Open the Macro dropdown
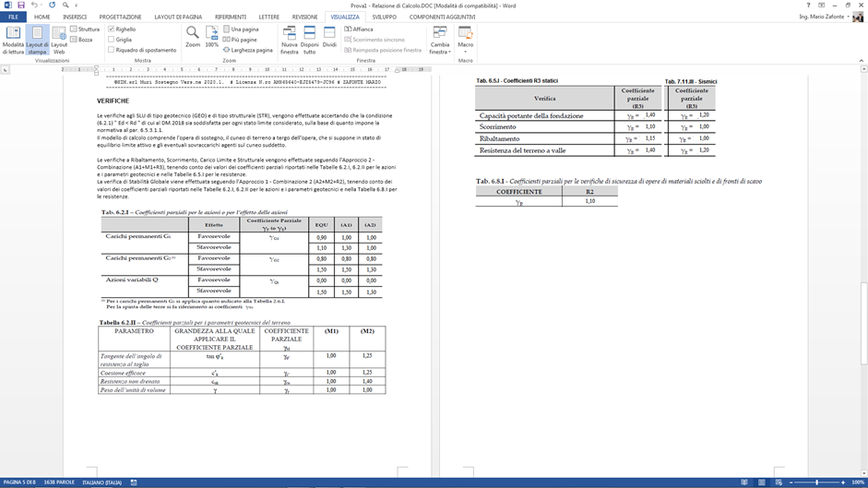868x488 pixels. coord(466,41)
